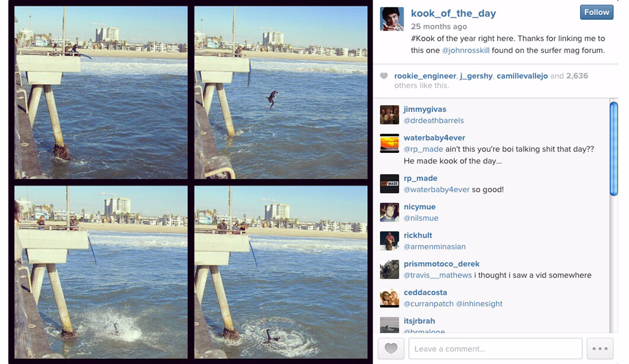The image size is (629, 364).
Task: Open kook_of_the_day username link
Action: pos(453,14)
